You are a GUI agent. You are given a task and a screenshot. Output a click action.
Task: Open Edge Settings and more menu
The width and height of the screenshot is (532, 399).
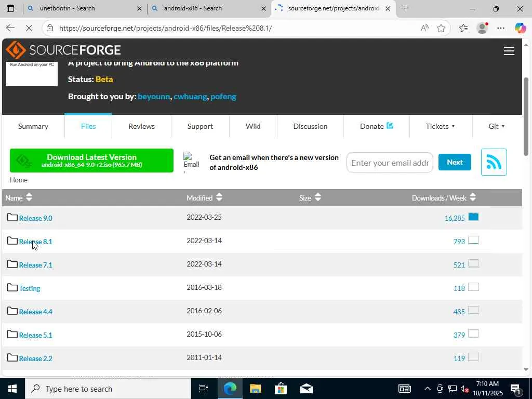tap(501, 28)
